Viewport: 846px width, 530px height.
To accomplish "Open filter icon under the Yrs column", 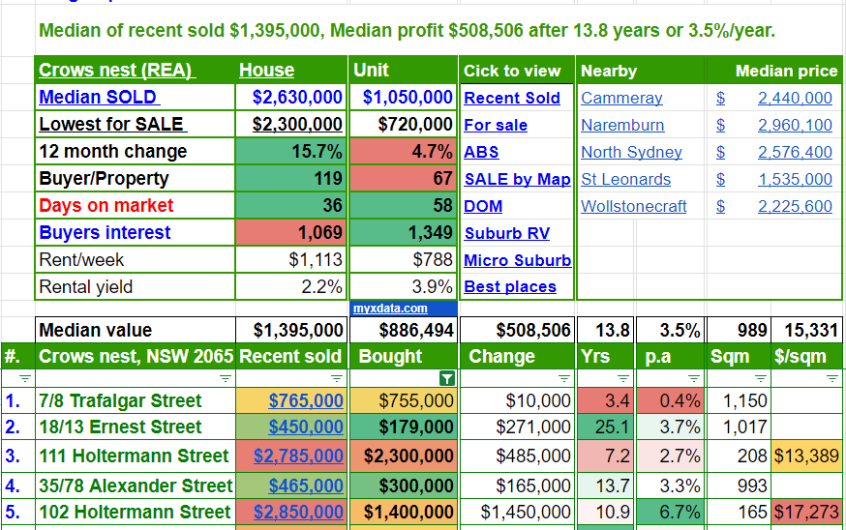I will 623,379.
